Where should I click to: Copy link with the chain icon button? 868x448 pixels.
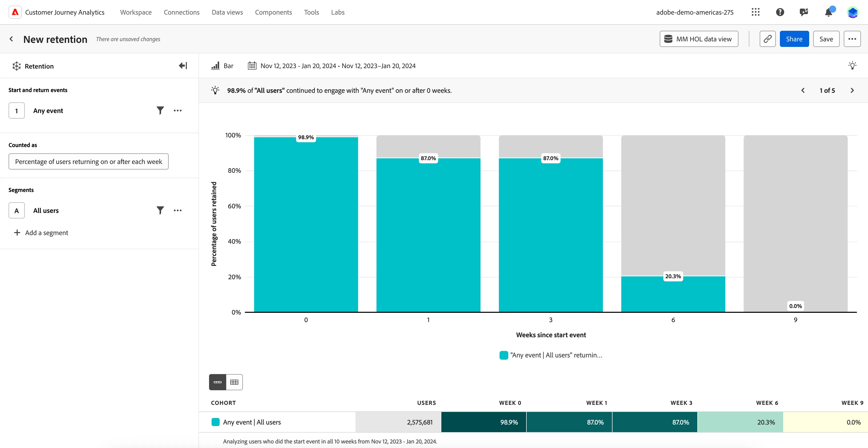tap(768, 39)
